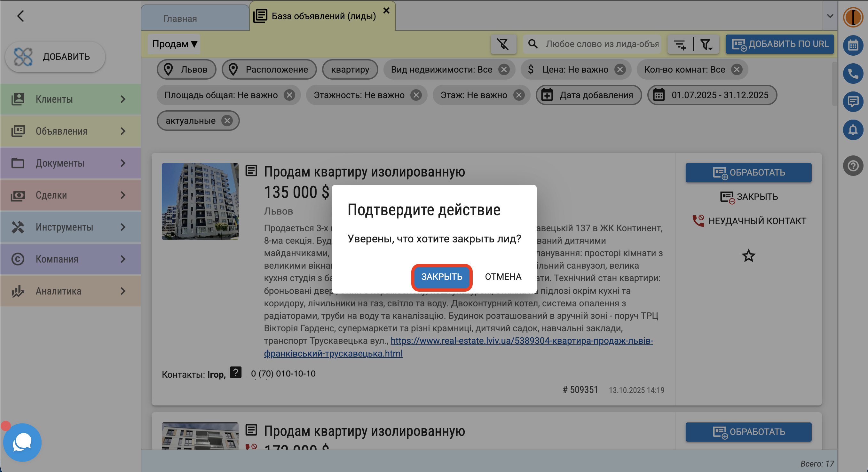
Task: Click ОТМЕНА in the confirmation dialog
Action: coord(503,277)
